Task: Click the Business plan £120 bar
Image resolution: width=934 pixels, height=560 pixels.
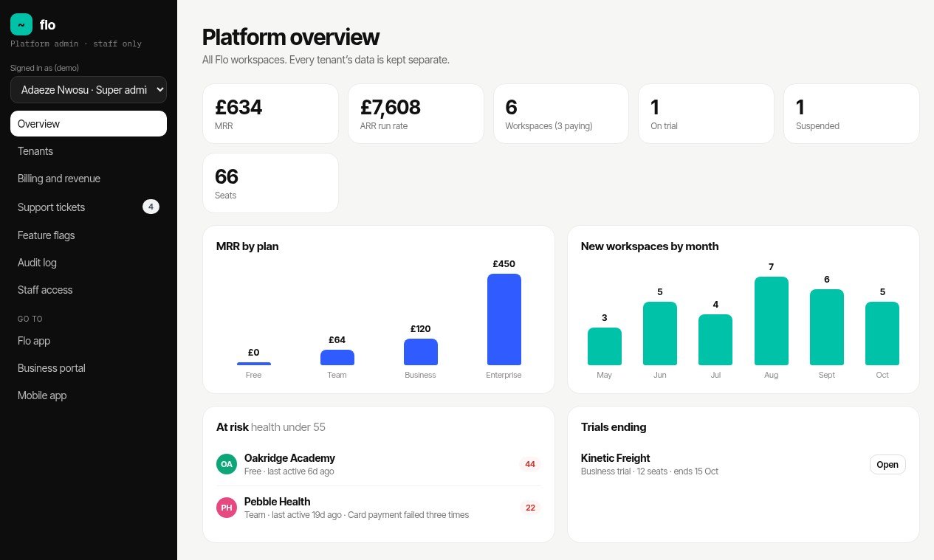Action: tap(421, 352)
